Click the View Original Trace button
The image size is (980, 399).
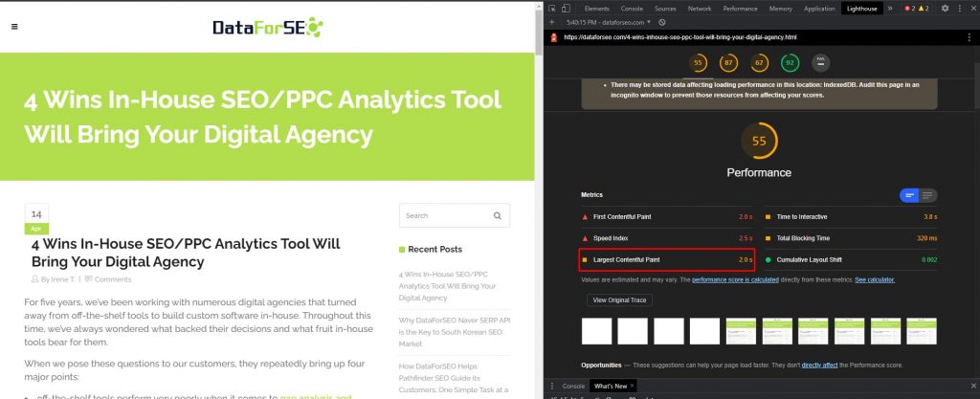pos(619,300)
